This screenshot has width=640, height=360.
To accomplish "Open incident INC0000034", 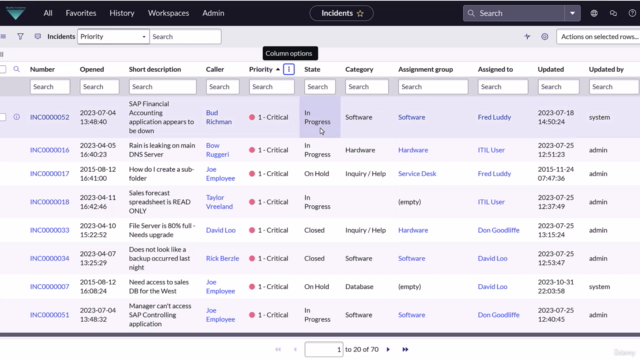I will [x=49, y=258].
